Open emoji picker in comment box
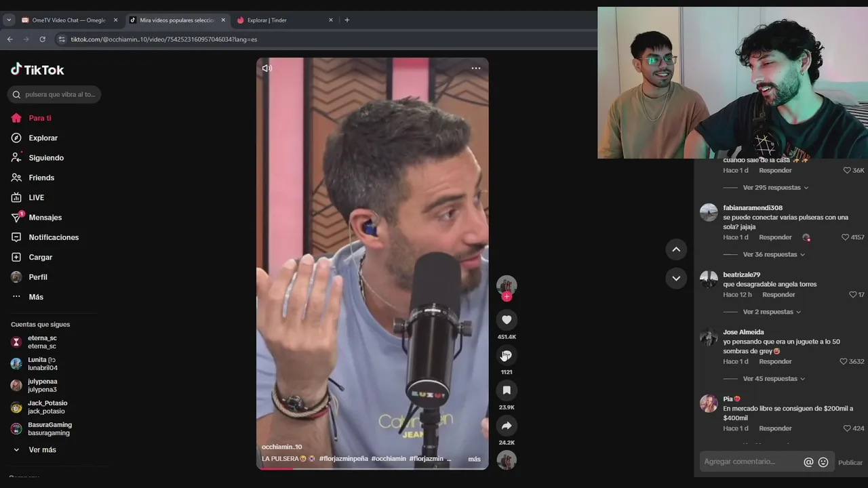This screenshot has width=868, height=488. (823, 462)
